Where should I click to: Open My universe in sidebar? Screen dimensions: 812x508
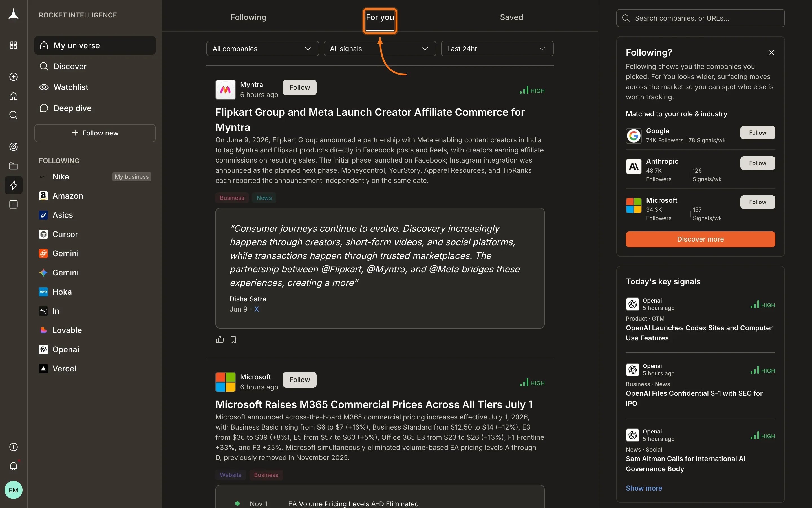(95, 45)
